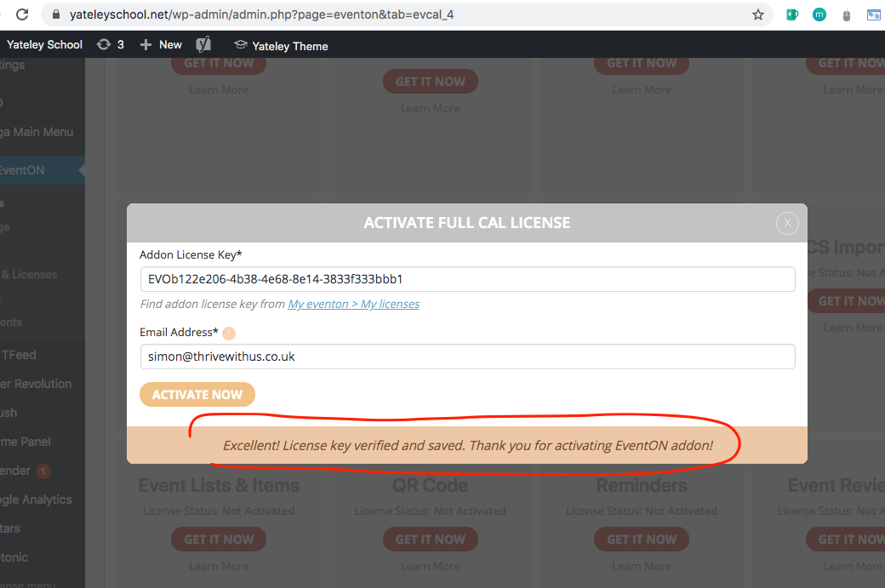Screen dimensions: 885x588
Task: Click the teal 'm' extension icon
Action: coord(819,14)
